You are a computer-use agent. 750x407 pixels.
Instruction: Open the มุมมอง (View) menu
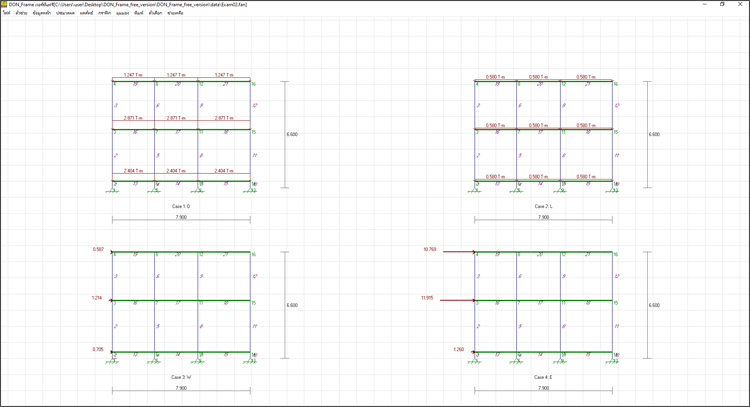click(x=122, y=13)
